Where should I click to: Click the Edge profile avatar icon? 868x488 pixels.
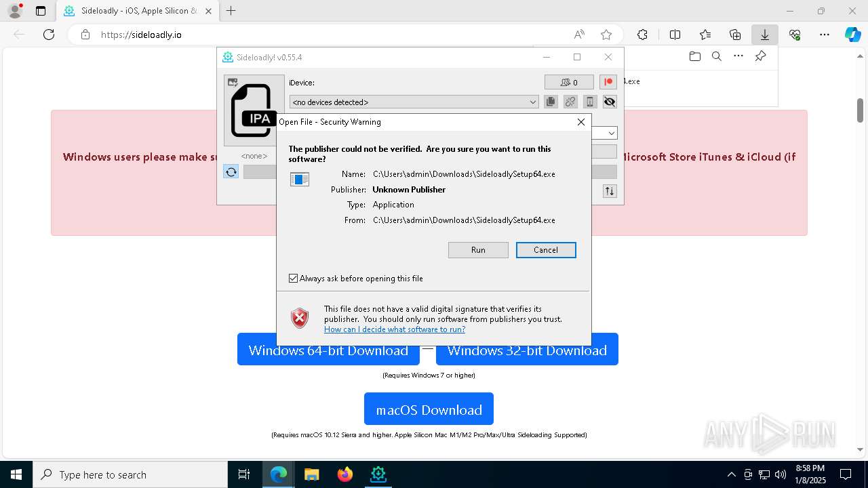tap(15, 11)
